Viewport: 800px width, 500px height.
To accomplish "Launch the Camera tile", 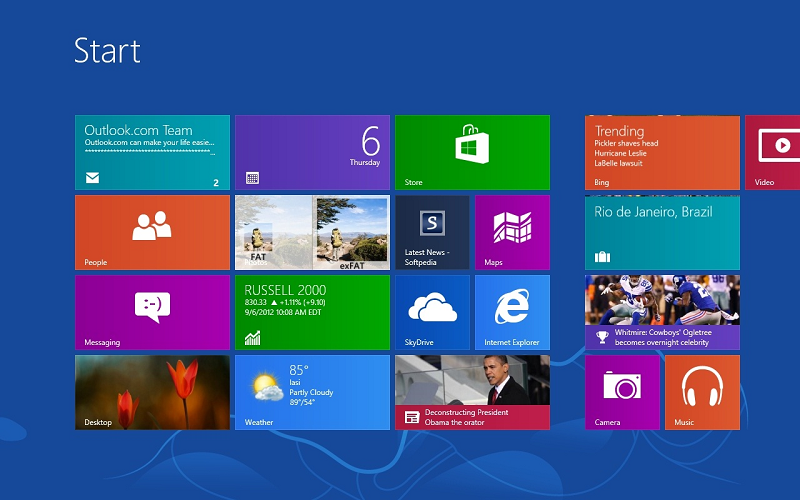I will tap(622, 392).
